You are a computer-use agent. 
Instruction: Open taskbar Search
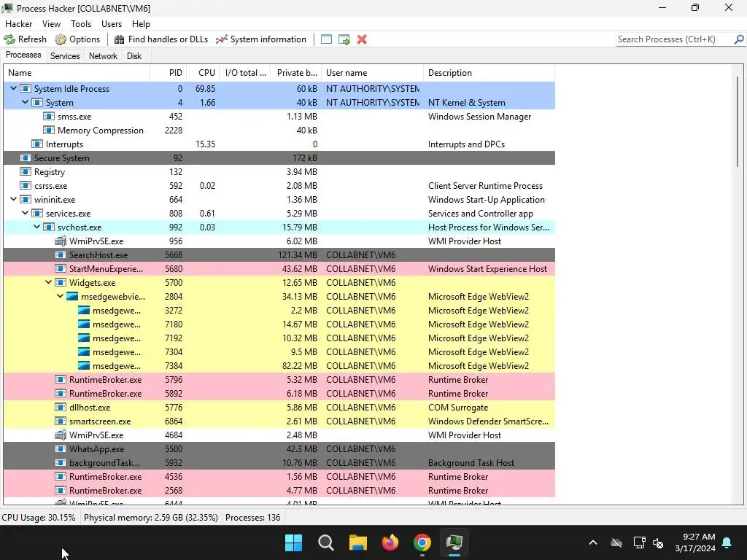pos(326,542)
